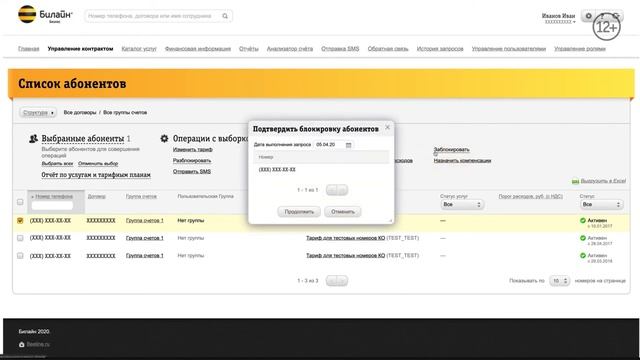Click Порог расходов column header
Image resolution: width=640 pixels, height=360 pixels.
[531, 197]
